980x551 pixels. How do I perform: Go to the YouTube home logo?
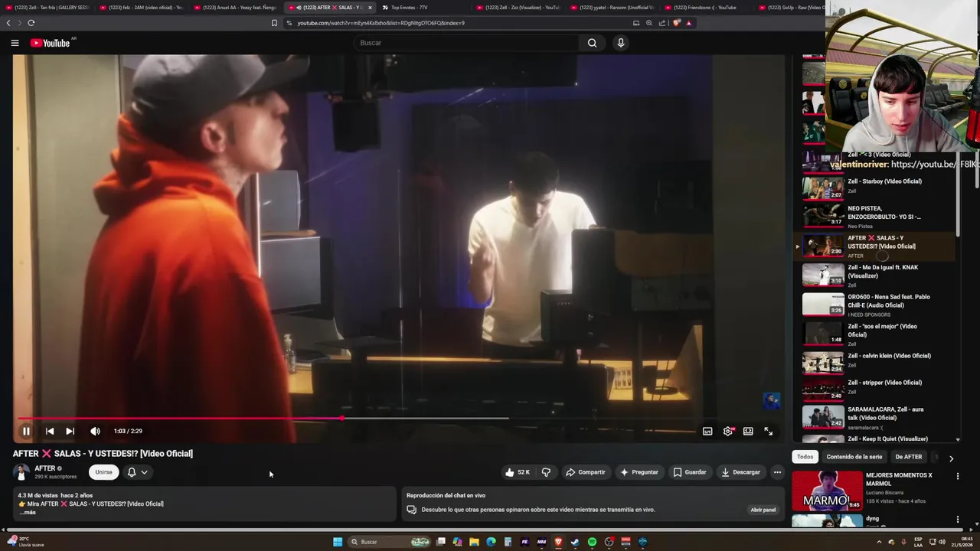tap(51, 43)
